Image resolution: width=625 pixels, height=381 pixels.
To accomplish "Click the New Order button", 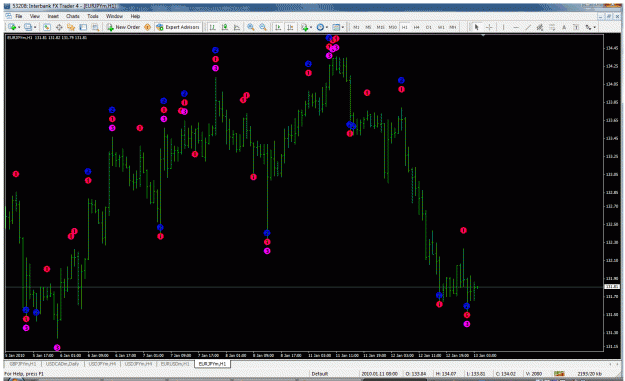I will pos(123,27).
